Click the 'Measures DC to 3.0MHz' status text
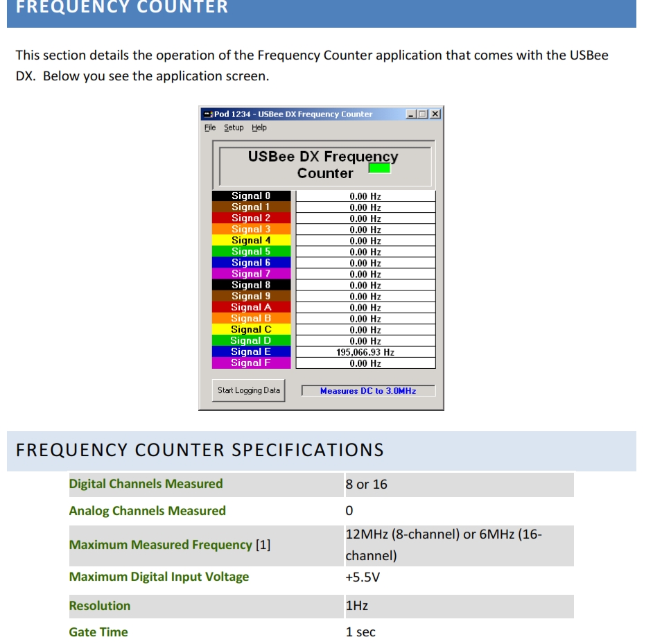 (368, 391)
